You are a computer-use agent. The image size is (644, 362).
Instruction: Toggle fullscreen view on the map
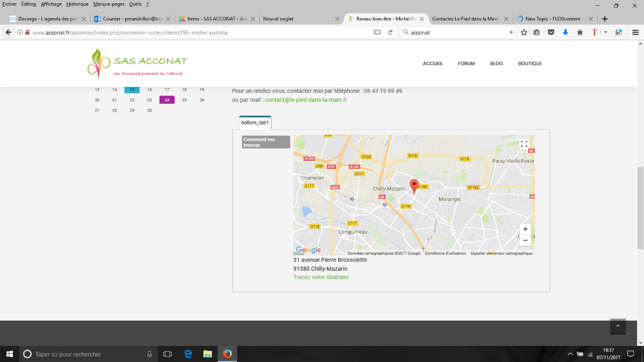point(524,144)
